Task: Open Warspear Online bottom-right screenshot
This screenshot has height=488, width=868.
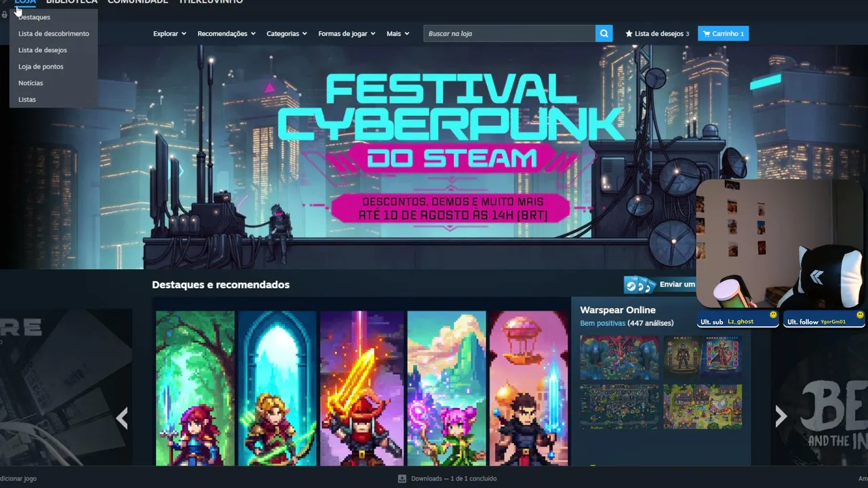Action: pyautogui.click(x=703, y=407)
